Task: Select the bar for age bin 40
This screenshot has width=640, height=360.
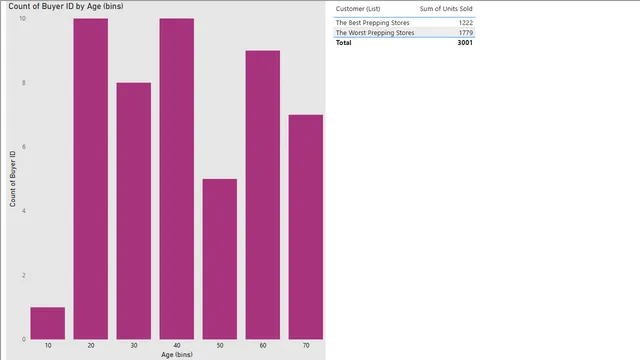Action: coord(177,179)
